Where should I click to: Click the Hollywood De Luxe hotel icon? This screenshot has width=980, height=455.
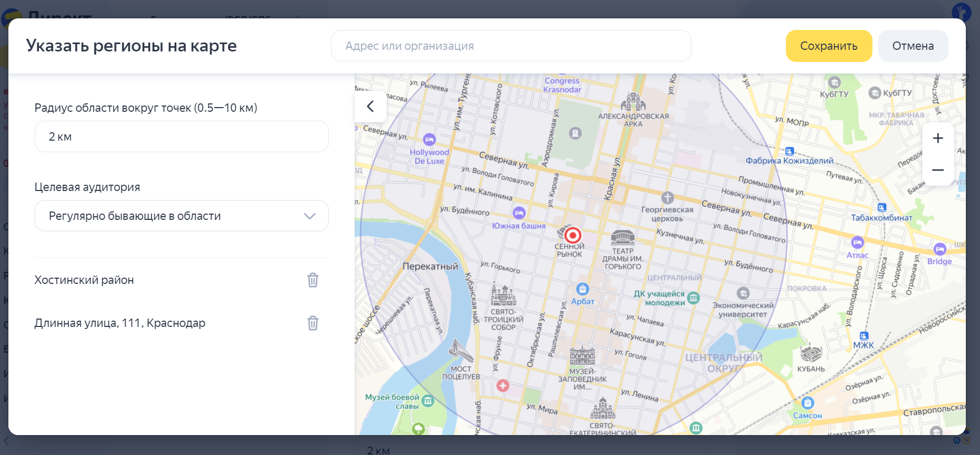[x=429, y=140]
